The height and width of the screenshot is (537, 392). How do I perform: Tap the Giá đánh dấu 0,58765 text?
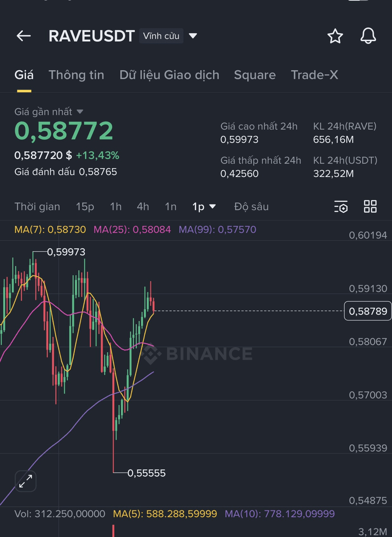pos(66,171)
